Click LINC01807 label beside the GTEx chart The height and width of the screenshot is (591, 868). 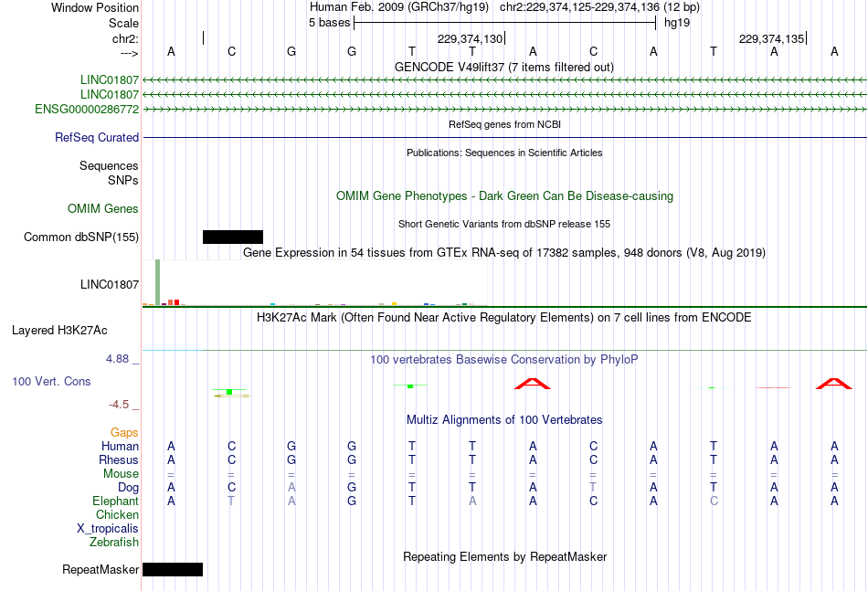tap(110, 284)
